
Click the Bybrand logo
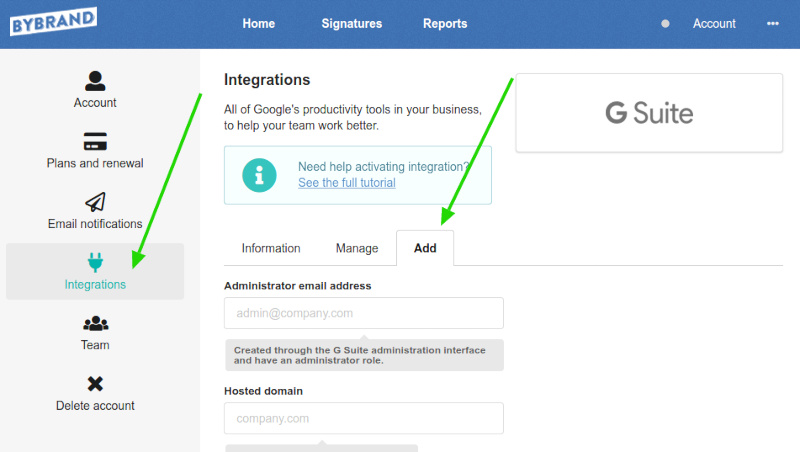point(53,21)
